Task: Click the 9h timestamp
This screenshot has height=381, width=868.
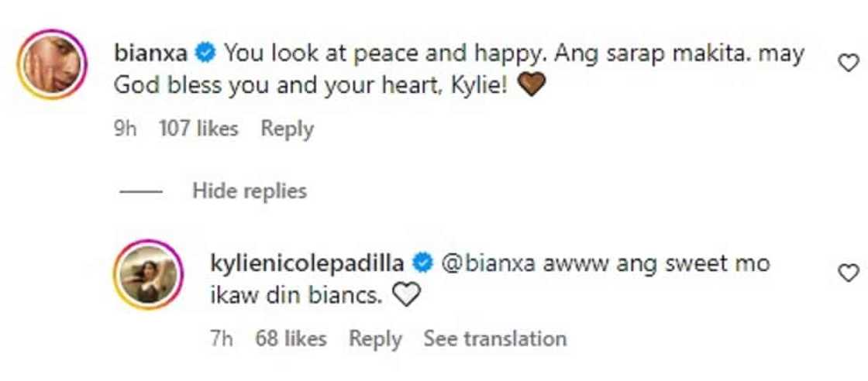Action: pos(125,129)
